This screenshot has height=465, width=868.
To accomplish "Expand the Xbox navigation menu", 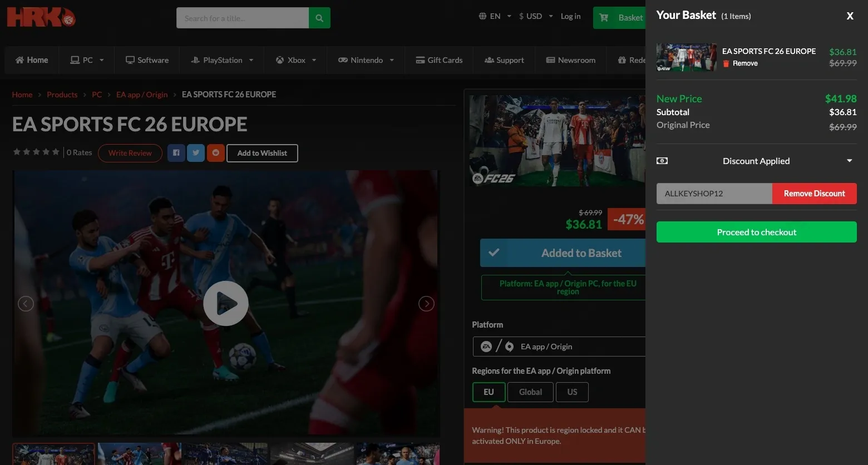I will click(x=296, y=60).
